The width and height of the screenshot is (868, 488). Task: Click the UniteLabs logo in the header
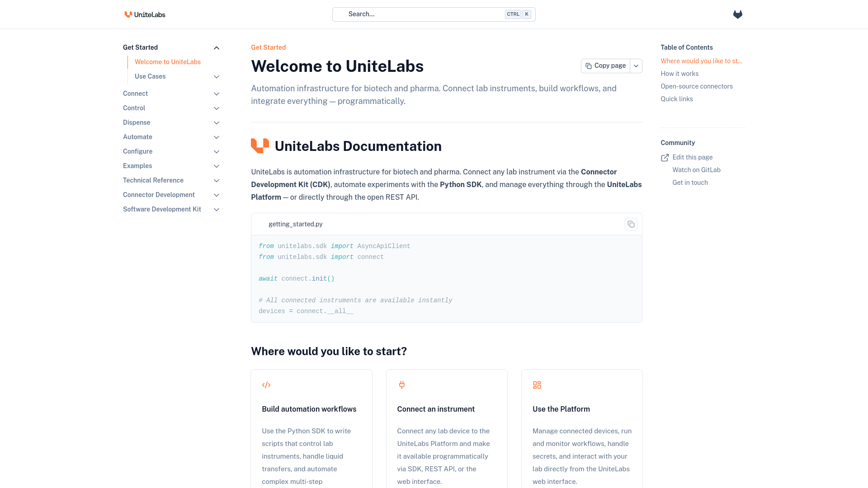pyautogui.click(x=145, y=14)
